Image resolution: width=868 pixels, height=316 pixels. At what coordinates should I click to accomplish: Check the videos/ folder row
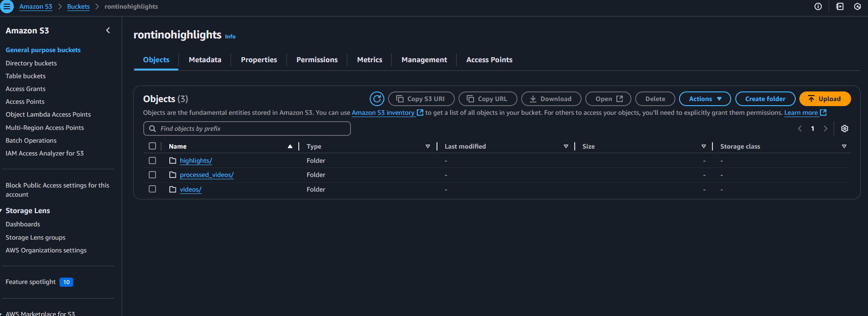pyautogui.click(x=152, y=189)
